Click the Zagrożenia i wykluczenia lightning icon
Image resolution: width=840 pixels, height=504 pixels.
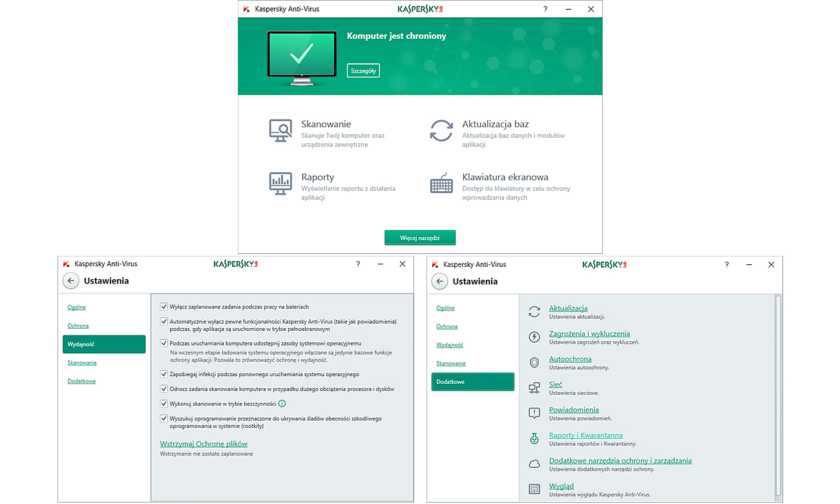coord(534,337)
